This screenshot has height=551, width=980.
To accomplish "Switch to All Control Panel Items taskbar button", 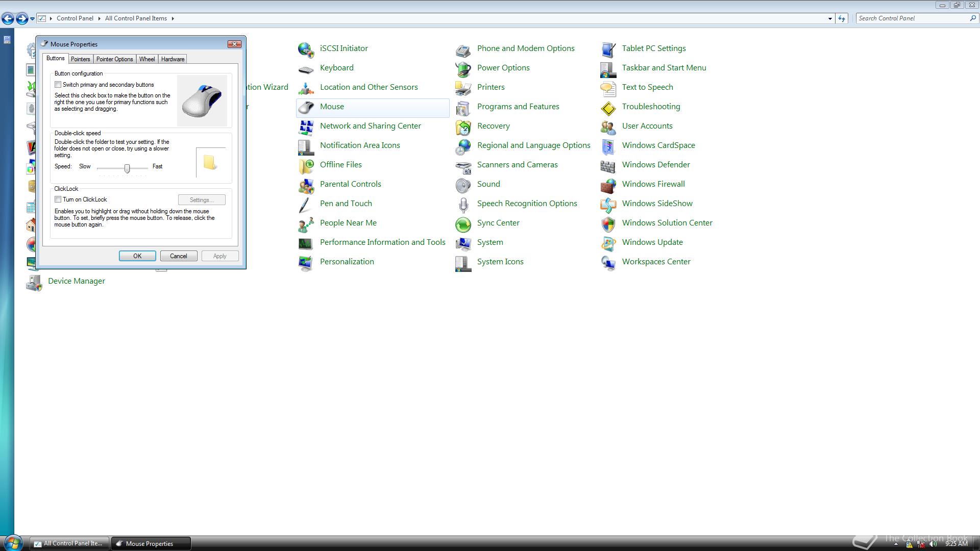I will (69, 543).
